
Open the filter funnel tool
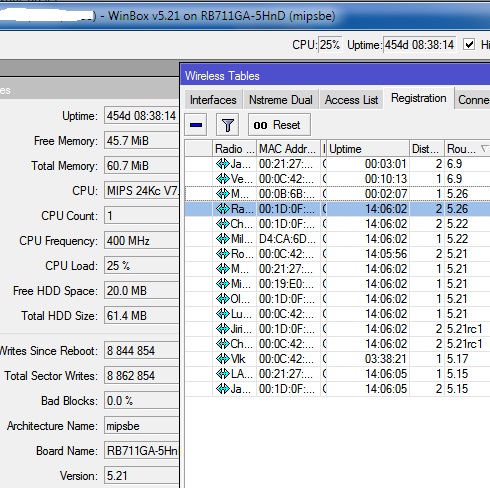pyautogui.click(x=227, y=125)
